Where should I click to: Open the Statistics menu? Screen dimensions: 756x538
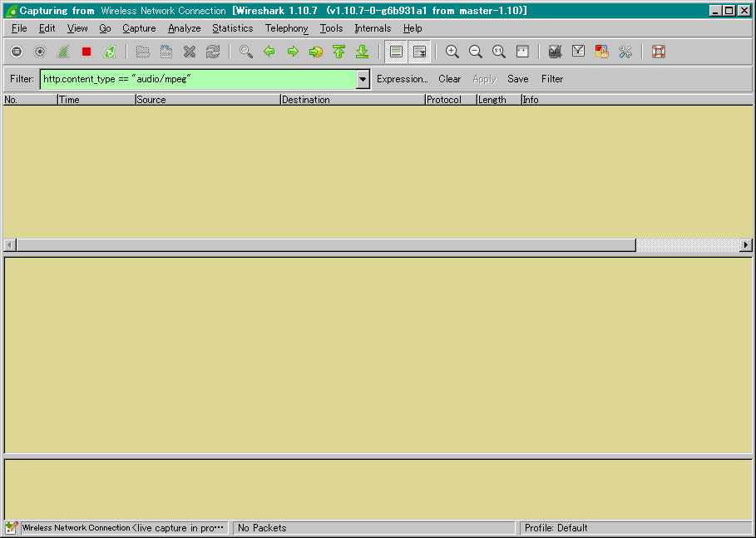tap(232, 28)
